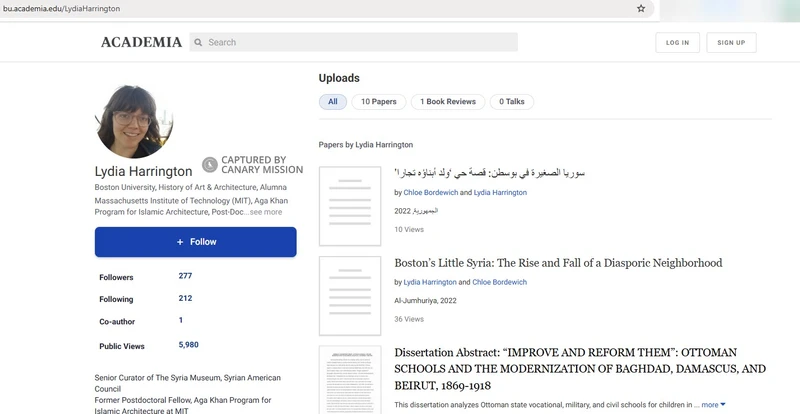800x414 pixels.
Task: Click the Public Views label
Action: (x=122, y=346)
